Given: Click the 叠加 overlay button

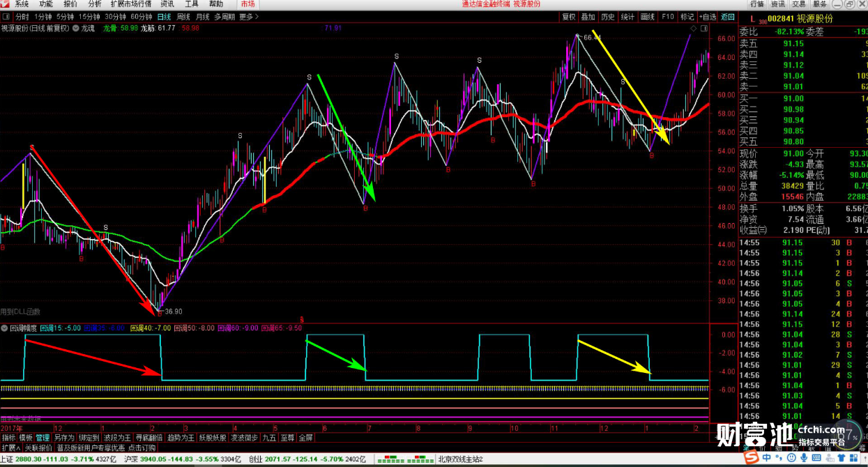Looking at the screenshot, I should [588, 17].
